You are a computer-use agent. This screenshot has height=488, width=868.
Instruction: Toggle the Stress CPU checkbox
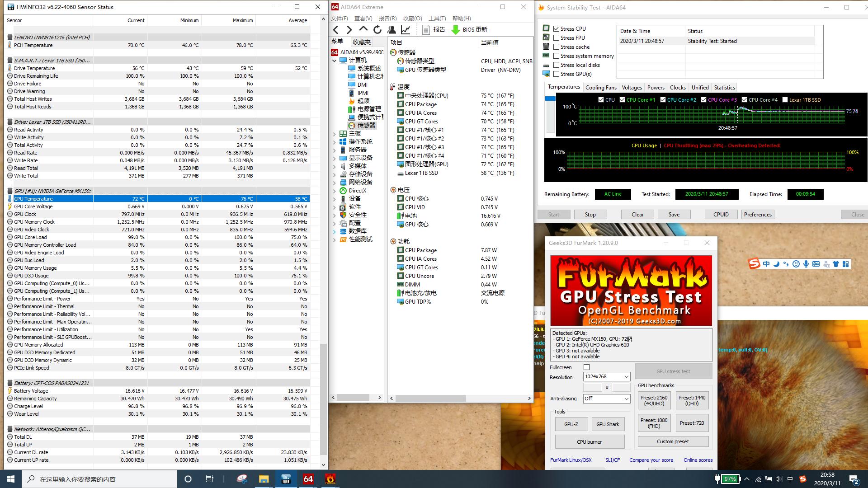557,28
